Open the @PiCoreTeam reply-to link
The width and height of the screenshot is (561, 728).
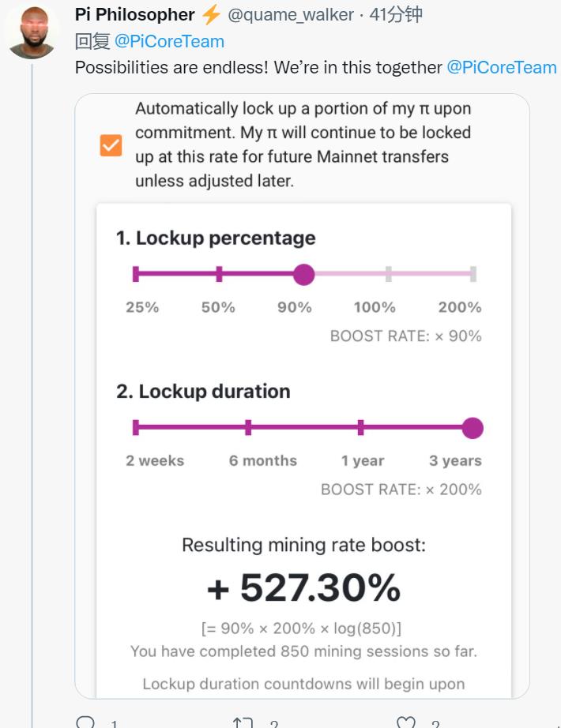[169, 42]
